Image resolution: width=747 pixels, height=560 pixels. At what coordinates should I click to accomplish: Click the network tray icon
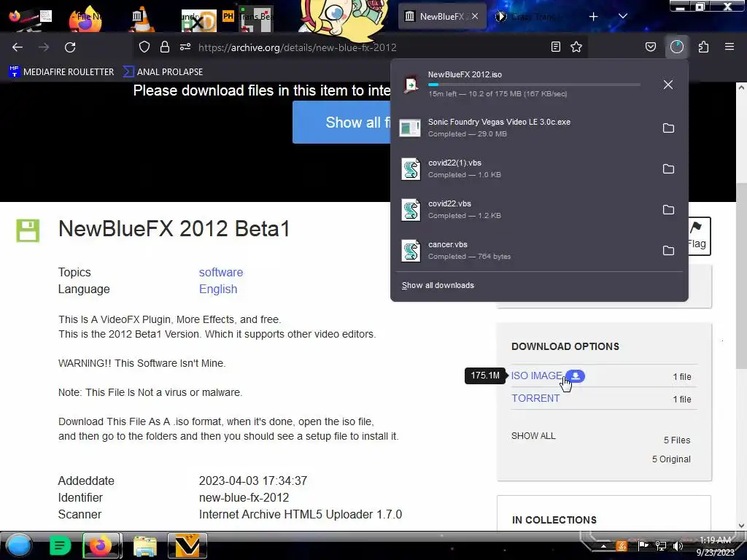tap(661, 546)
